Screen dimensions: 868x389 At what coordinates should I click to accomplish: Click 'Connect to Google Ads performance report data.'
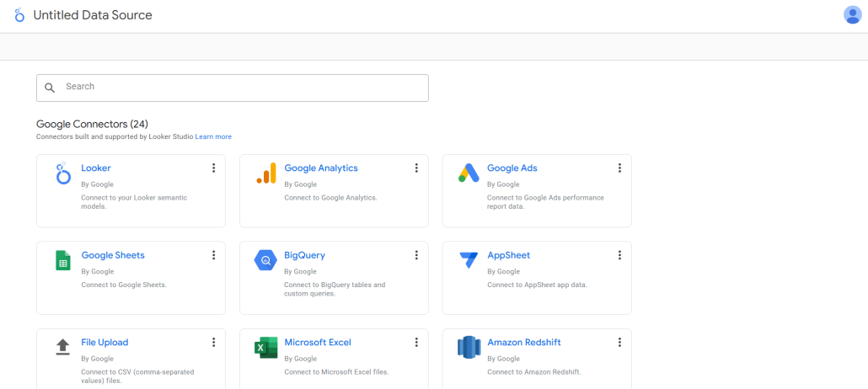pyautogui.click(x=545, y=202)
